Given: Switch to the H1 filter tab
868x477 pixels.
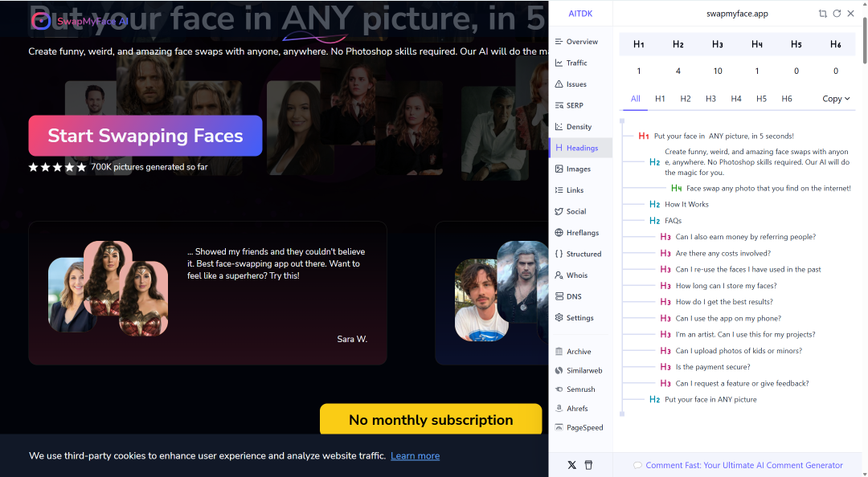Looking at the screenshot, I should (660, 99).
